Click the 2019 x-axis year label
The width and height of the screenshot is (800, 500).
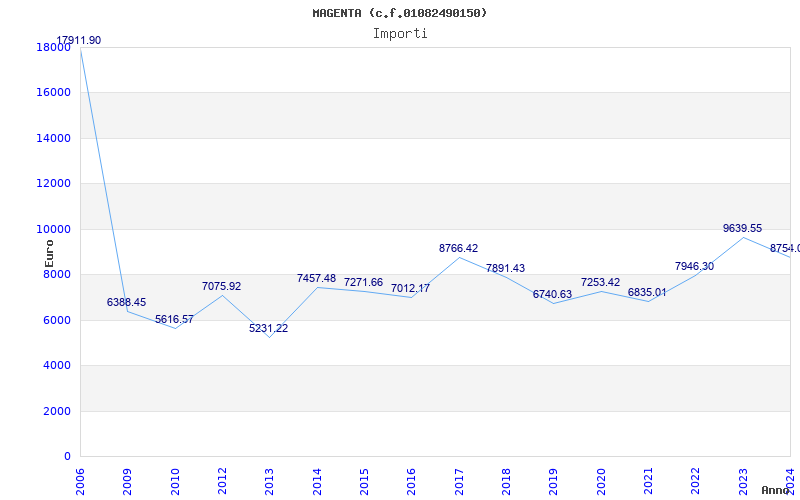(554, 481)
